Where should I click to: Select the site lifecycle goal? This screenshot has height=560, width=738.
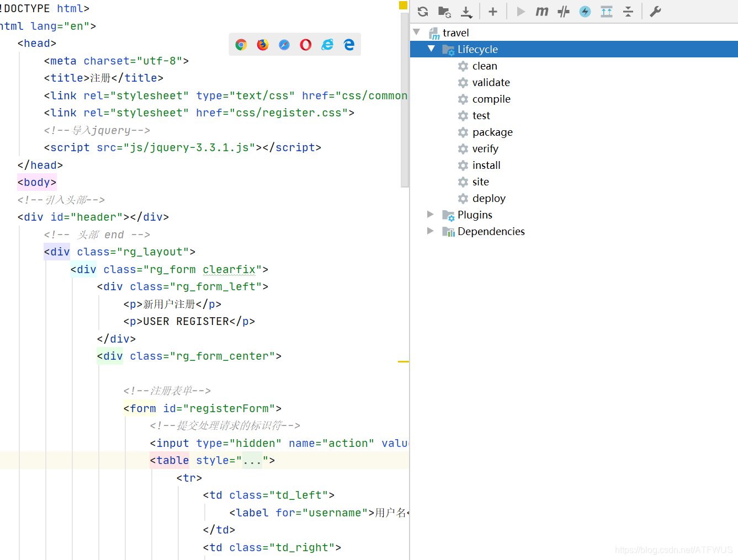[481, 182]
